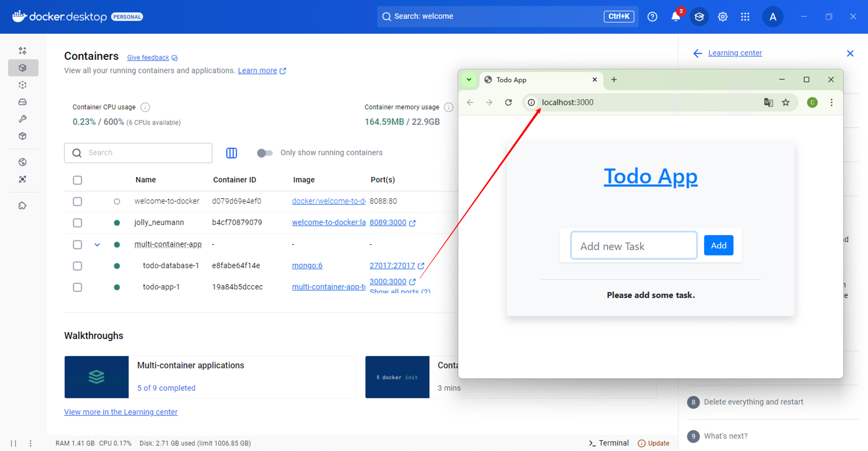
Task: Open the Gordon AI sparkle icon in sidebar
Action: [x=22, y=51]
